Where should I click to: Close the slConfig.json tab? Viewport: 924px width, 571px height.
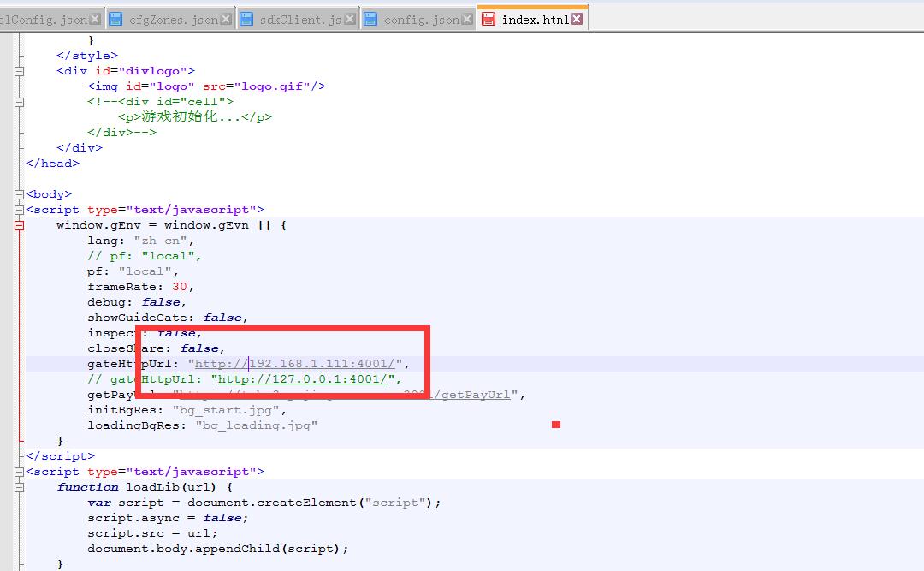point(94,19)
